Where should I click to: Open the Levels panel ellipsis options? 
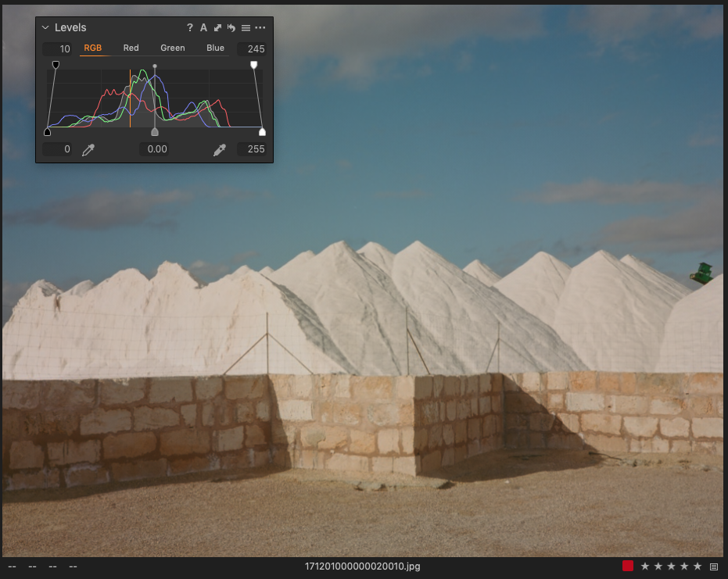coord(260,27)
